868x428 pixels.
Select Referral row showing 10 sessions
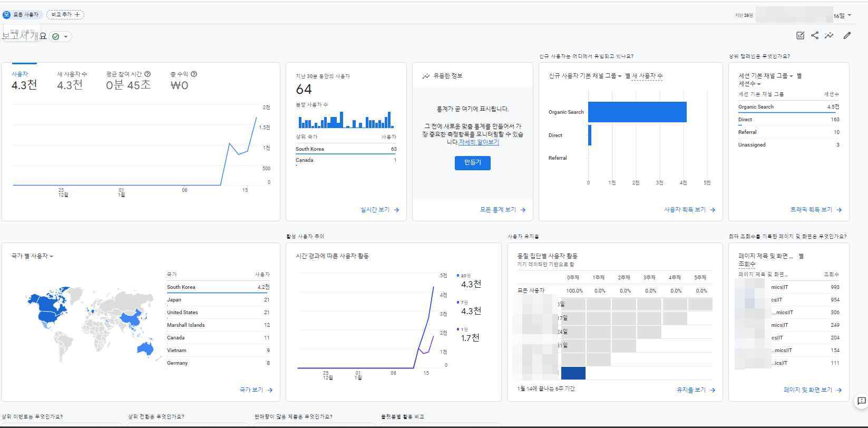click(x=788, y=132)
